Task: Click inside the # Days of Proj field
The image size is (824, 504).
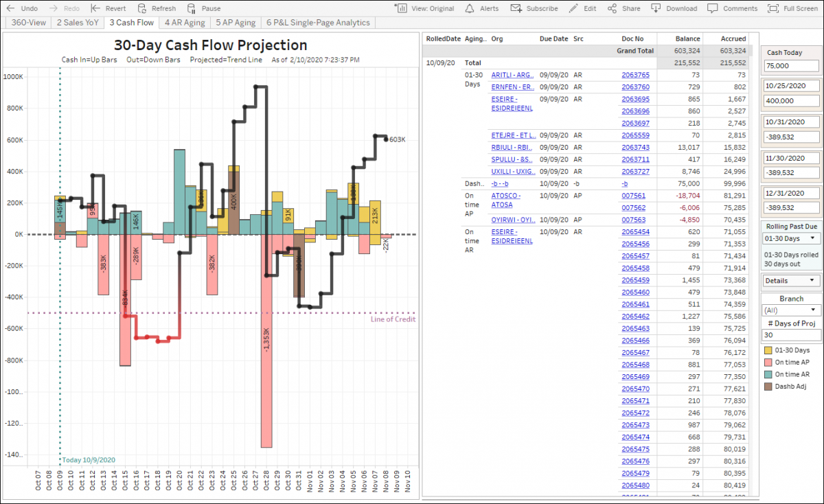Action: click(x=790, y=335)
